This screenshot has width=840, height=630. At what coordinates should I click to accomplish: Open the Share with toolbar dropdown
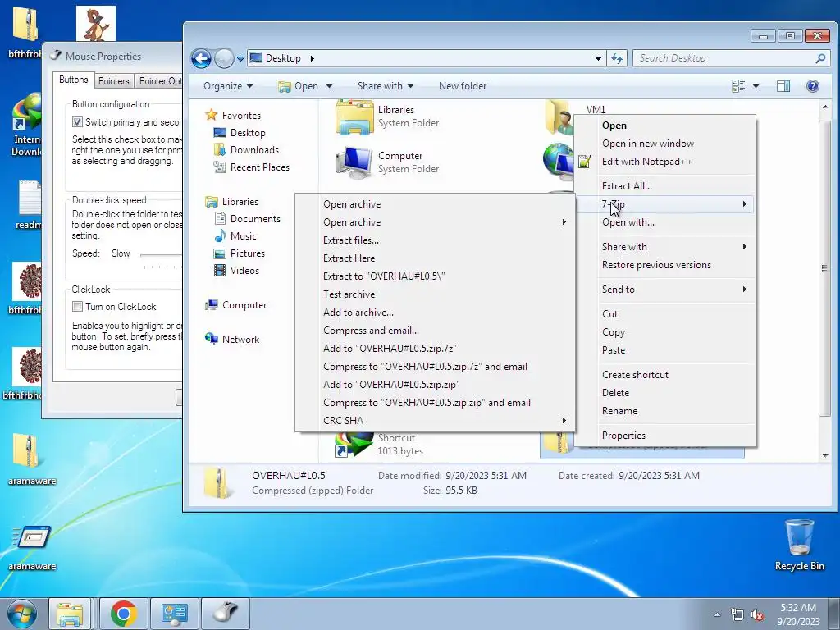coord(386,86)
